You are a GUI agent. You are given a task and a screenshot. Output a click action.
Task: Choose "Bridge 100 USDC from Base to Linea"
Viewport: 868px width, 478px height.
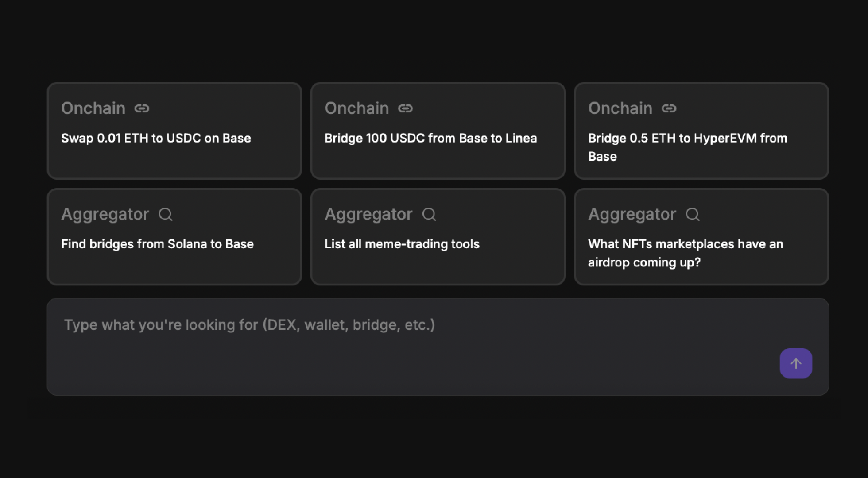point(430,138)
